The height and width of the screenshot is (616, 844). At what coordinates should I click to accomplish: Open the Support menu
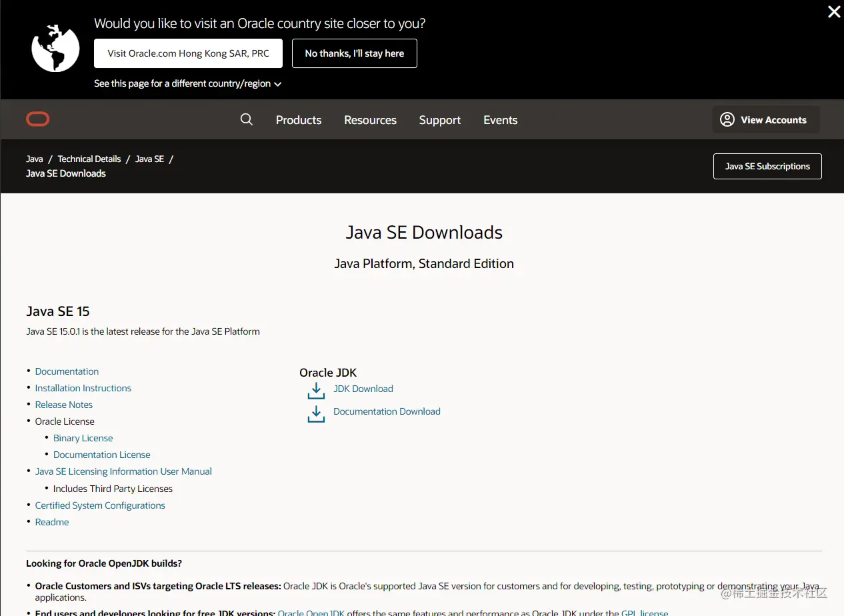click(x=440, y=120)
